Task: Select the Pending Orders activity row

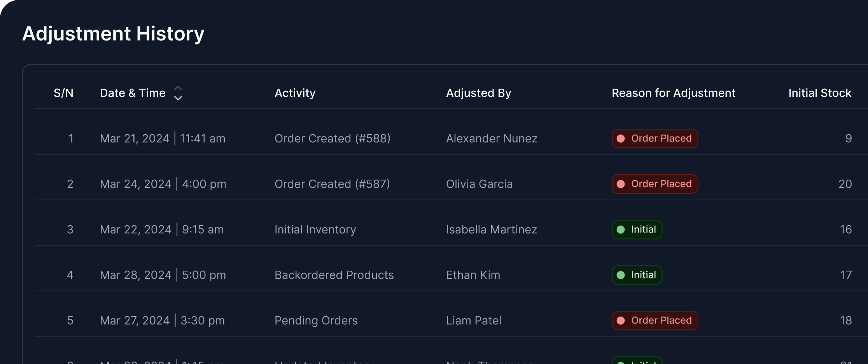Action: click(x=316, y=320)
